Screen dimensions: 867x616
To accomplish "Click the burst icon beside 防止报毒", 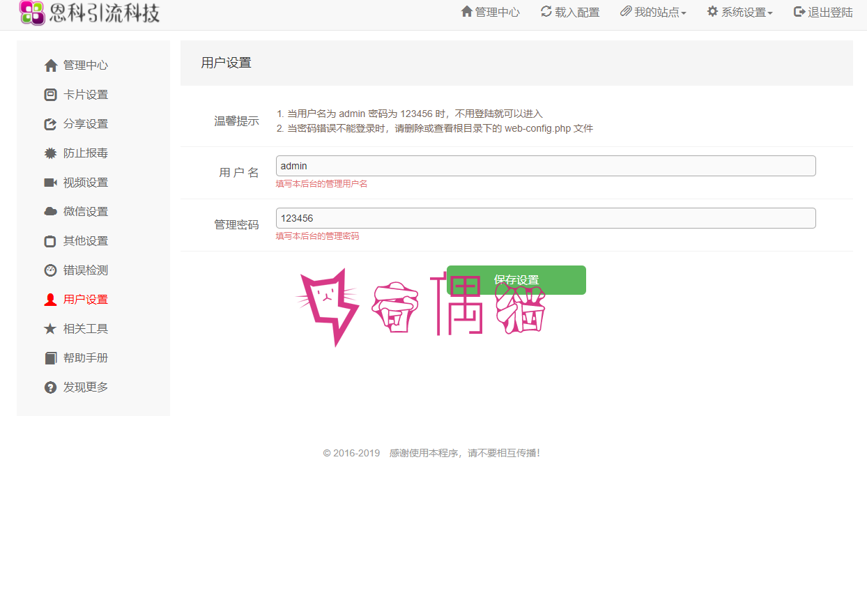I will tap(50, 153).
